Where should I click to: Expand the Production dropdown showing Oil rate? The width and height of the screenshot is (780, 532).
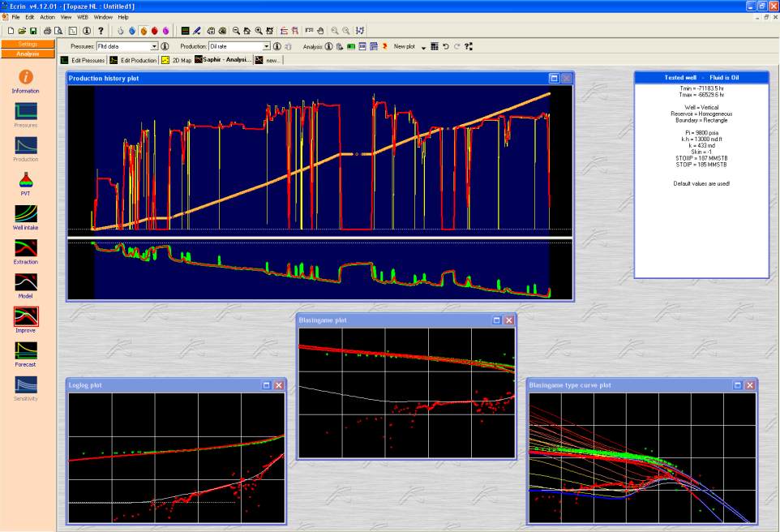(266, 47)
